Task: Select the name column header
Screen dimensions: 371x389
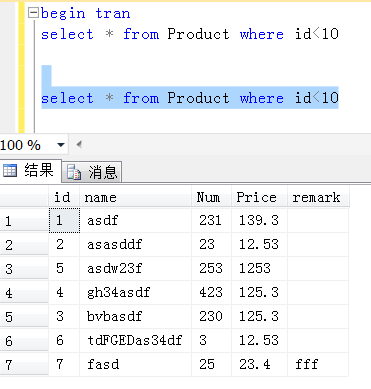Action: (x=135, y=197)
